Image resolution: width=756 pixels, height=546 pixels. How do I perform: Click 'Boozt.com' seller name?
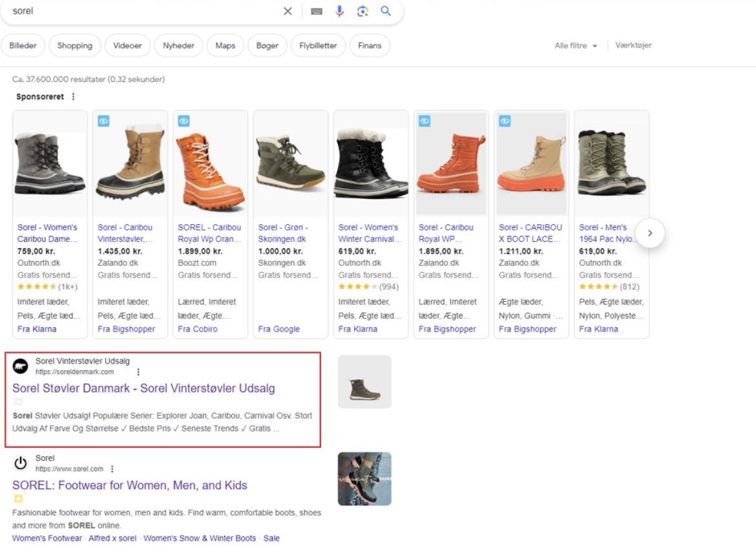tap(196, 263)
